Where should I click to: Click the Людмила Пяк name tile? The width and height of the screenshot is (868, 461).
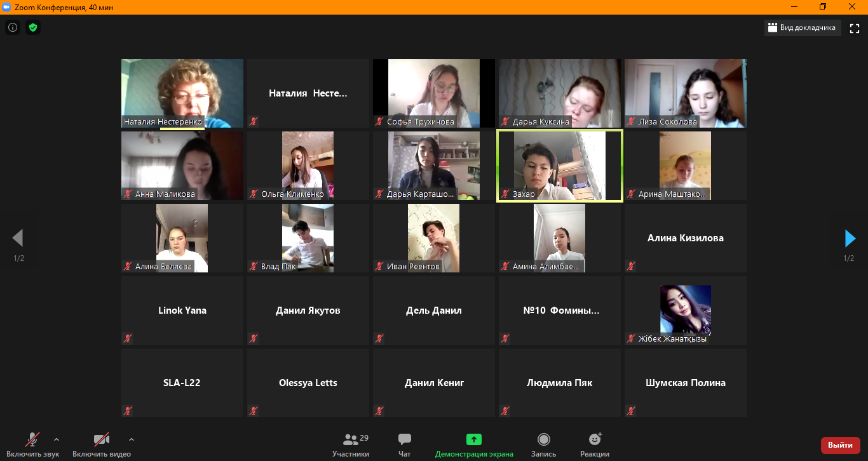click(560, 383)
